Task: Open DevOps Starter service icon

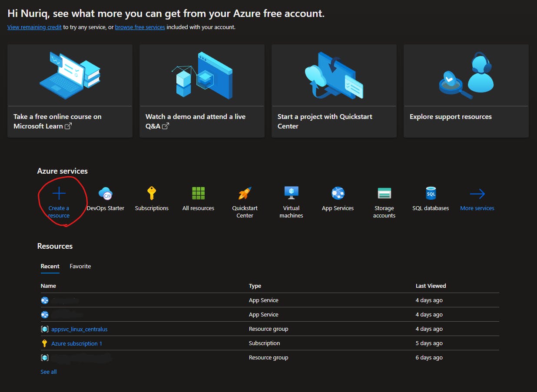Action: (x=106, y=194)
